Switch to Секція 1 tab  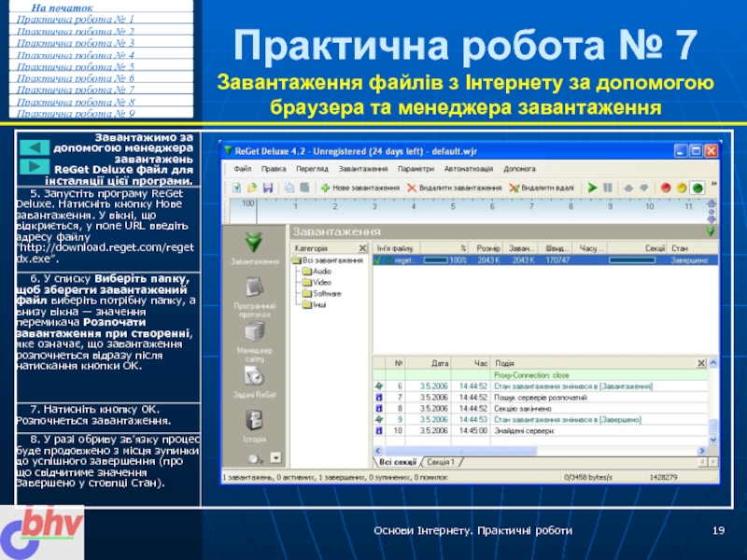441,462
